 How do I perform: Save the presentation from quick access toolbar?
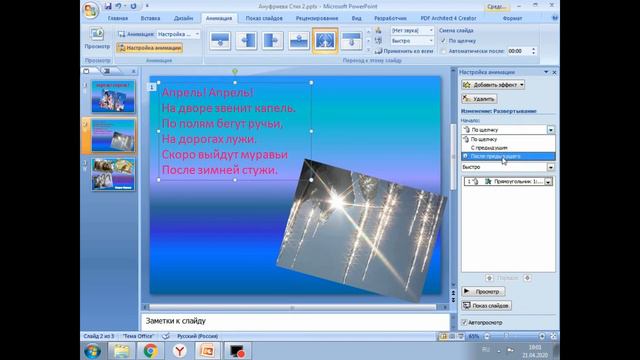click(108, 6)
